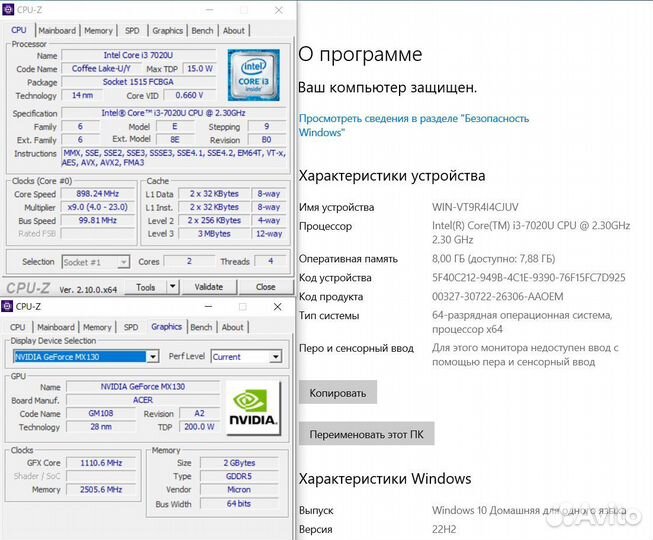Click the Bus Width value 64 bits

pos(239,503)
